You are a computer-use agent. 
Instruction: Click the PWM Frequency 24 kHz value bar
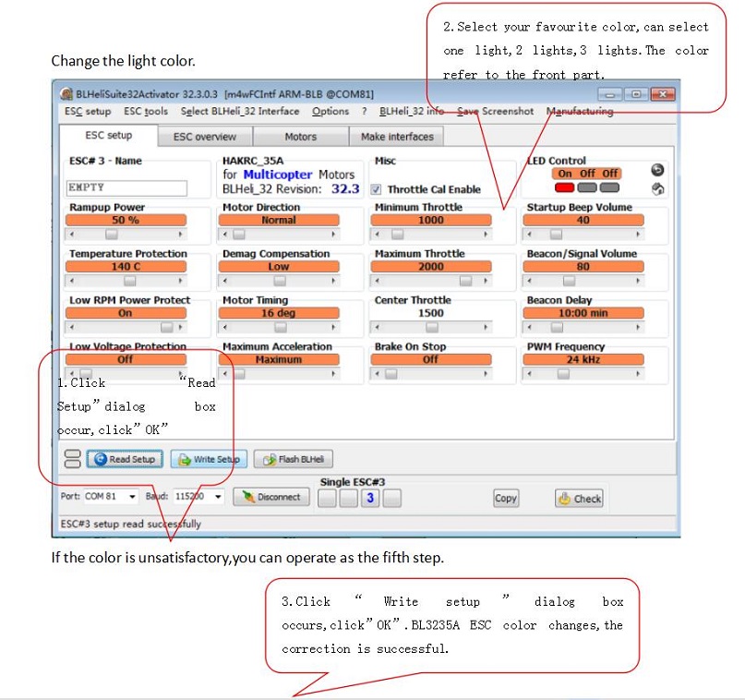(x=583, y=360)
